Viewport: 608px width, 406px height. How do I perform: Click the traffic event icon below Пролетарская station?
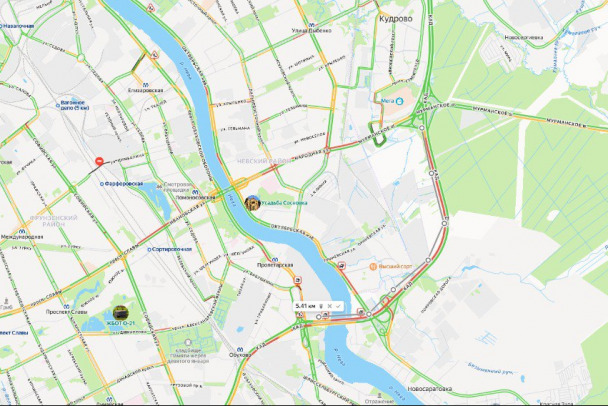[x=298, y=280]
